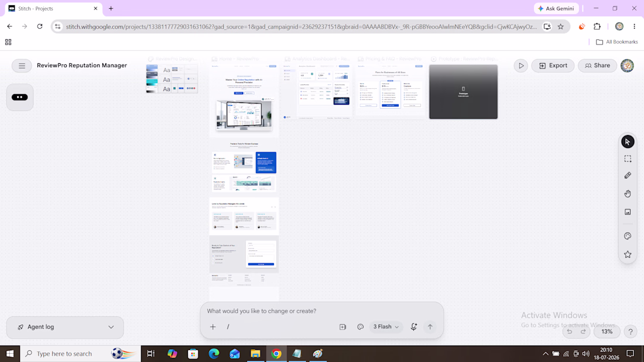Click the redo arrow
Screen dimensions: 644x362
pyautogui.click(x=583, y=332)
